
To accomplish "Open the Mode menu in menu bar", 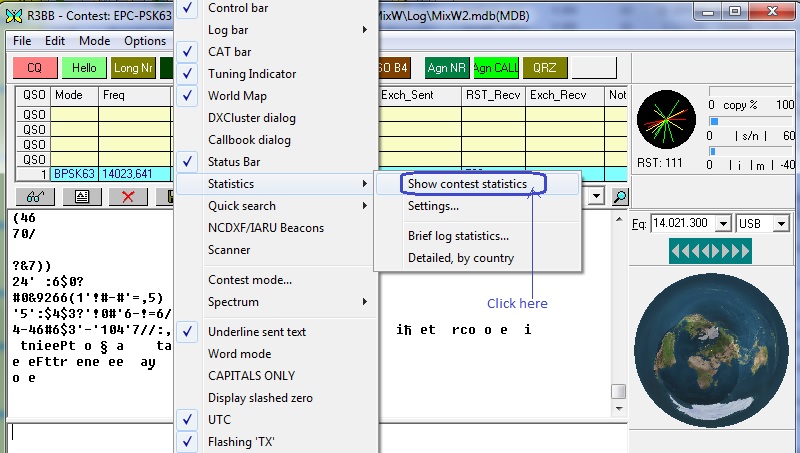I will pyautogui.click(x=95, y=41).
